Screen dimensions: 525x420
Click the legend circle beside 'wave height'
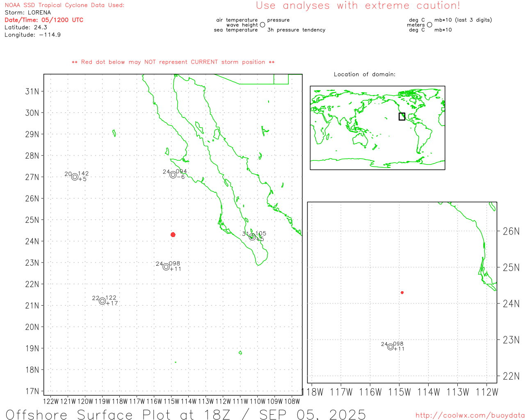point(262,25)
